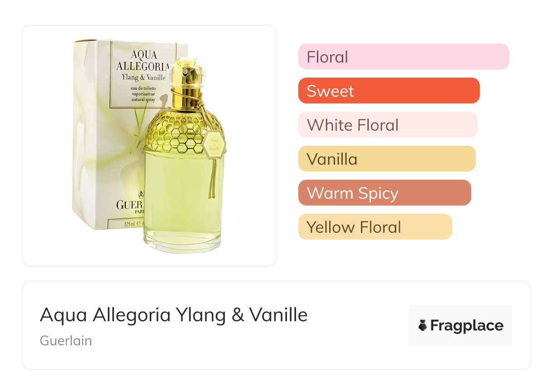Select the Warm Spicy accord bar
The width and height of the screenshot is (553, 392).
(385, 193)
